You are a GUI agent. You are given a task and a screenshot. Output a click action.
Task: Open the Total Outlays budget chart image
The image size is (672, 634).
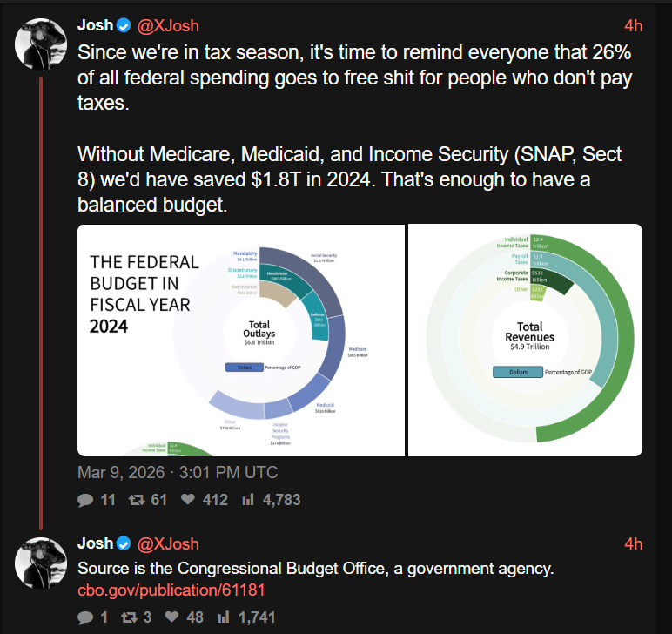pos(241,340)
